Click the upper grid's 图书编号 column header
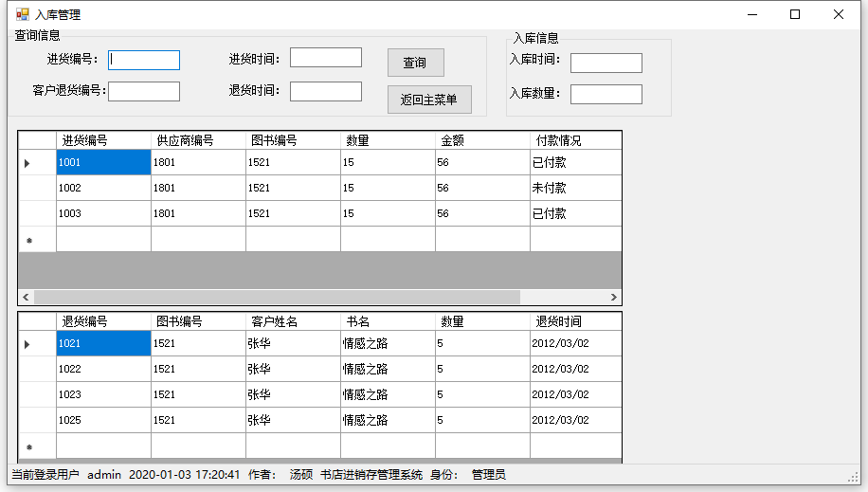 pos(293,140)
